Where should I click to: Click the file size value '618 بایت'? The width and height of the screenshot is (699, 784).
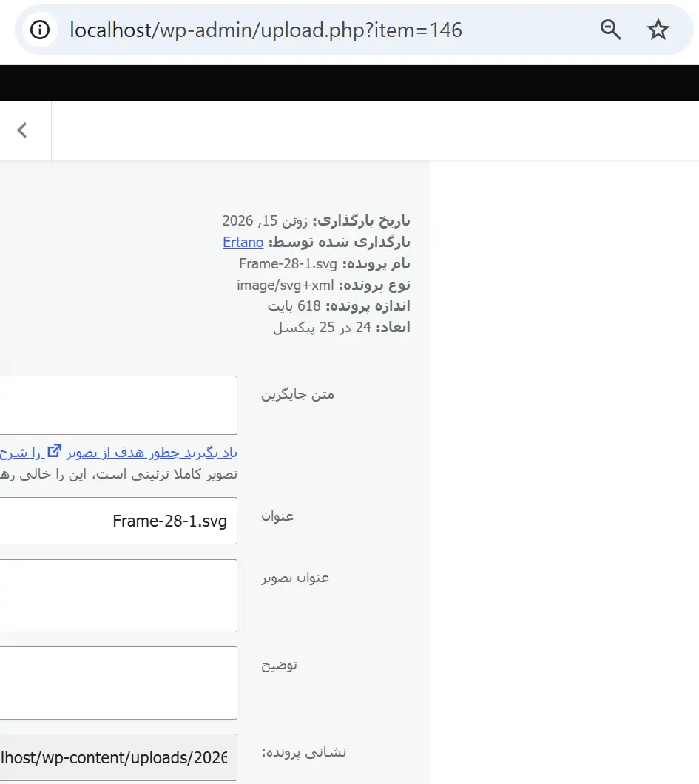pyautogui.click(x=294, y=306)
